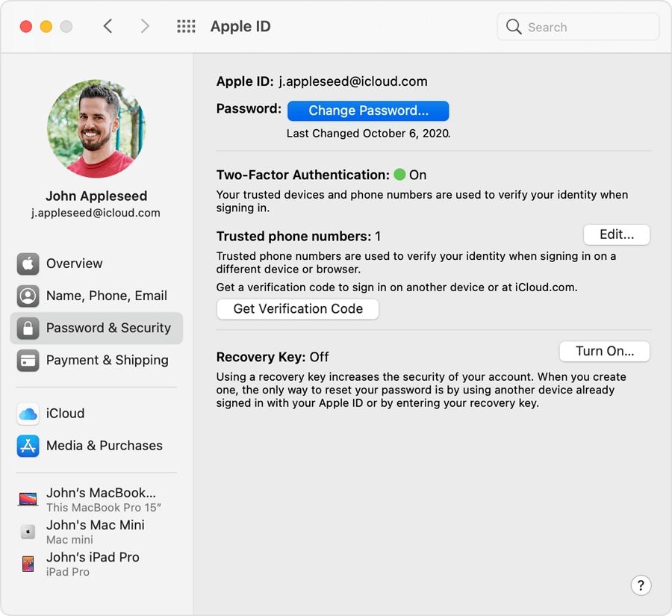Screen dimensions: 672x616
Task: Click the show-all preferences grid icon
Action: pyautogui.click(x=185, y=25)
